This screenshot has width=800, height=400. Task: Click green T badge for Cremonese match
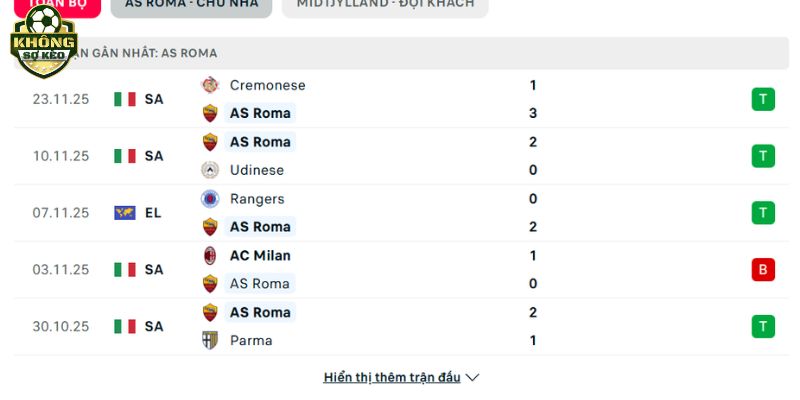point(763,99)
